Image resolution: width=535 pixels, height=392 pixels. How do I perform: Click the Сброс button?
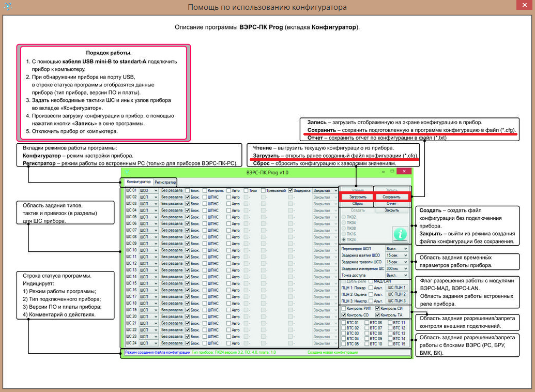[x=358, y=204]
